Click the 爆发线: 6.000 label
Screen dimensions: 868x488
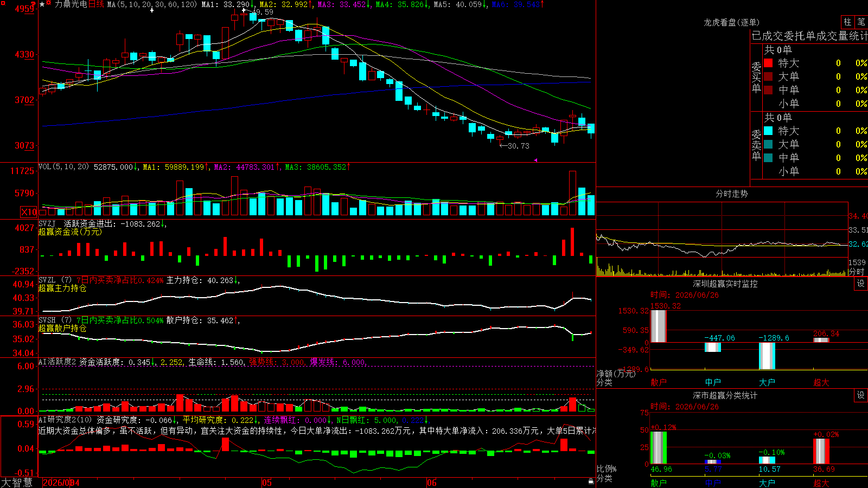(338, 362)
